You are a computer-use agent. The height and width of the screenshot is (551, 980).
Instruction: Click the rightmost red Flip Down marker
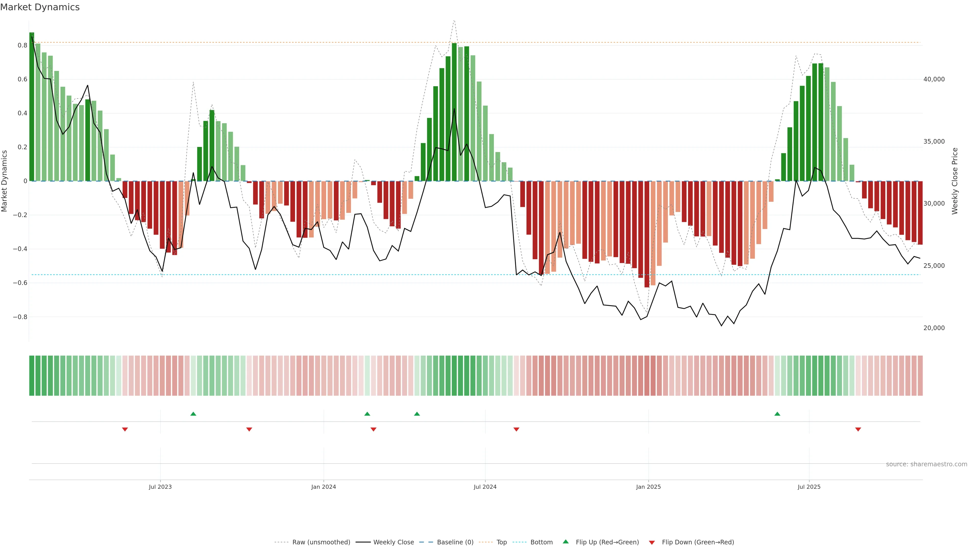click(x=858, y=429)
